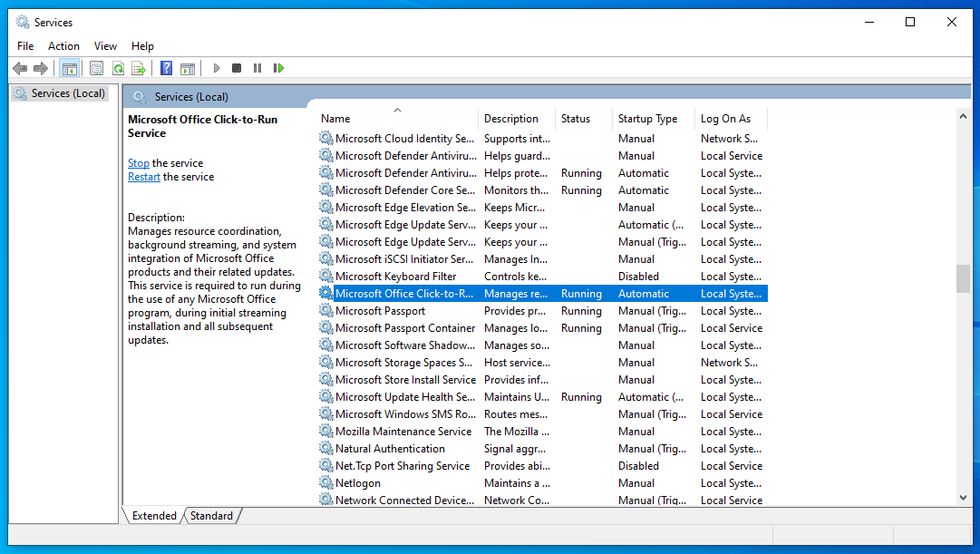Click the Pause Service toolbar icon
The image size is (980, 554).
257,68
